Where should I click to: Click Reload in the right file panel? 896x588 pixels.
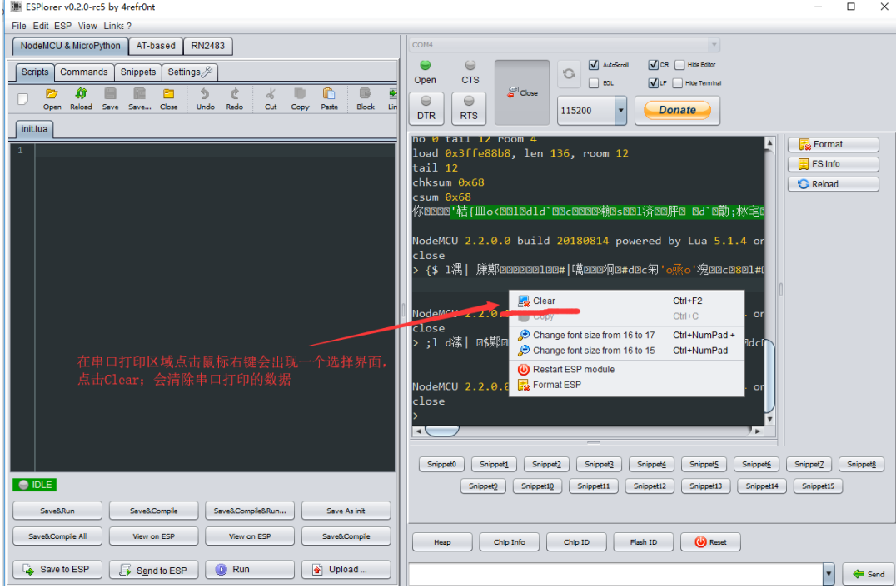[834, 184]
